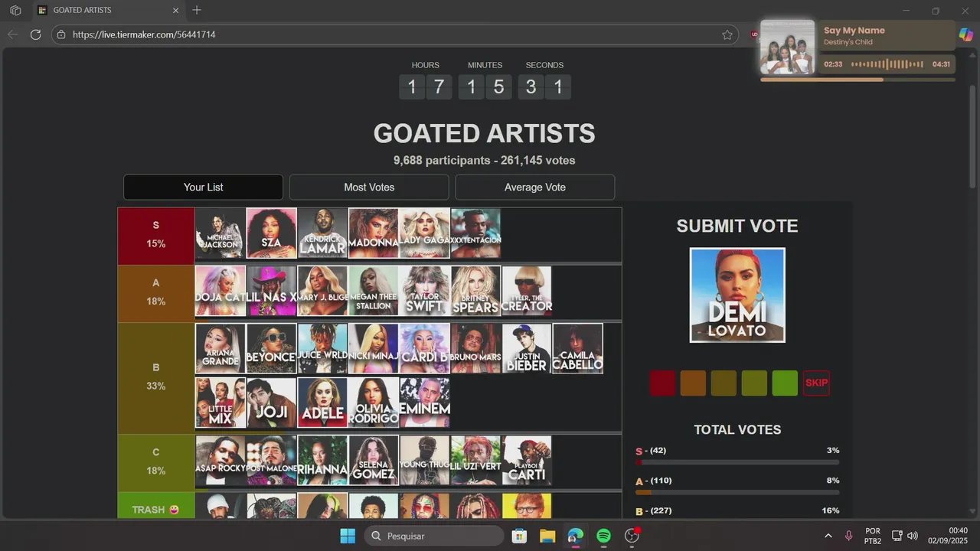Viewport: 980px width, 551px height.
Task: Vote Demi Lovato into the dark red S tier
Action: pos(662,383)
